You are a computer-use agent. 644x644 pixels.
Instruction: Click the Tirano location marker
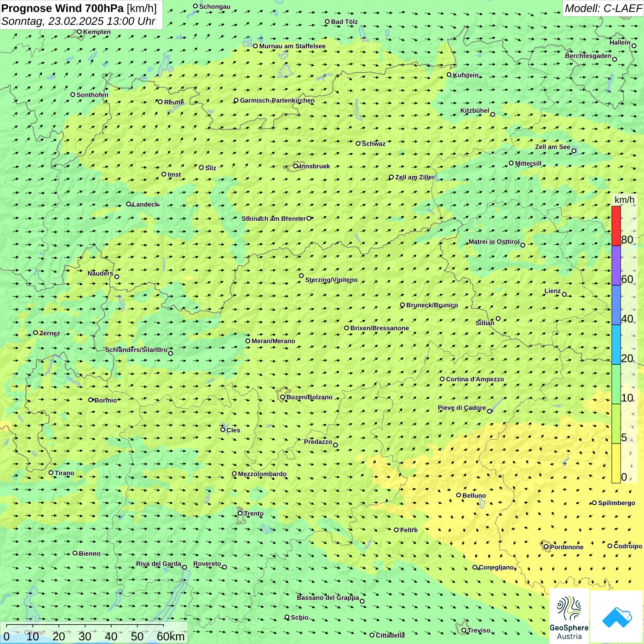(x=51, y=472)
